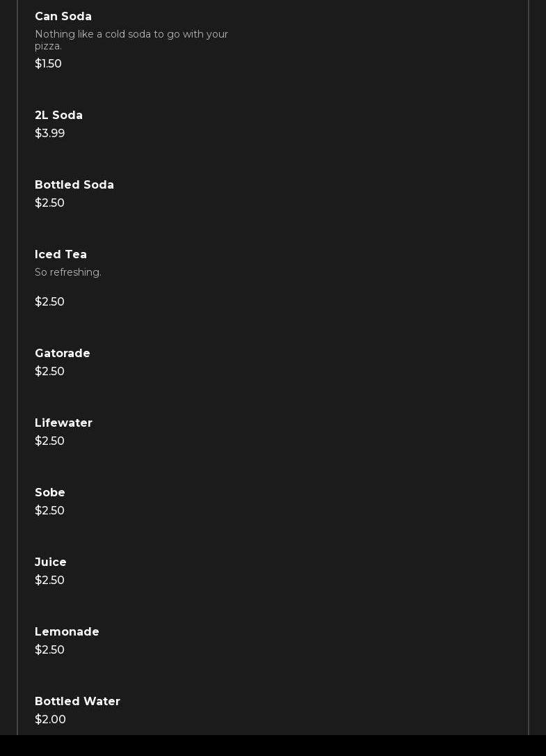The image size is (546, 756).
Task: Click the $2.00 Bottled Water price
Action: coord(50,720)
